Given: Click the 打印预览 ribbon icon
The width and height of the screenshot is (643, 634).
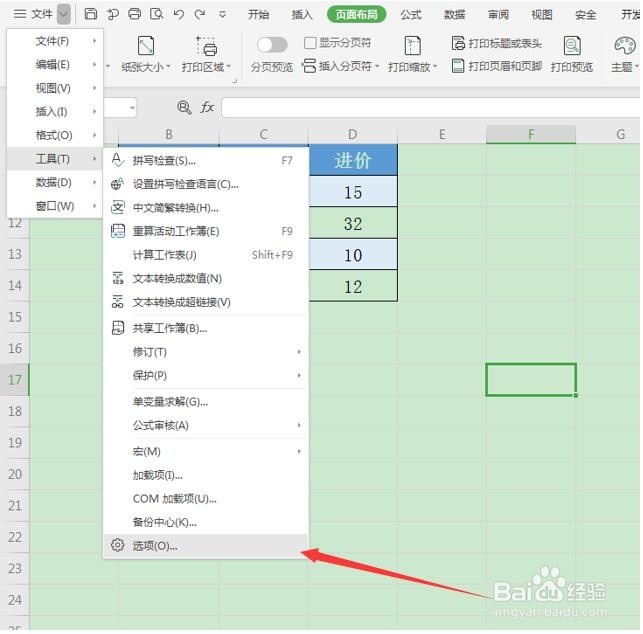Looking at the screenshot, I should pyautogui.click(x=572, y=45).
